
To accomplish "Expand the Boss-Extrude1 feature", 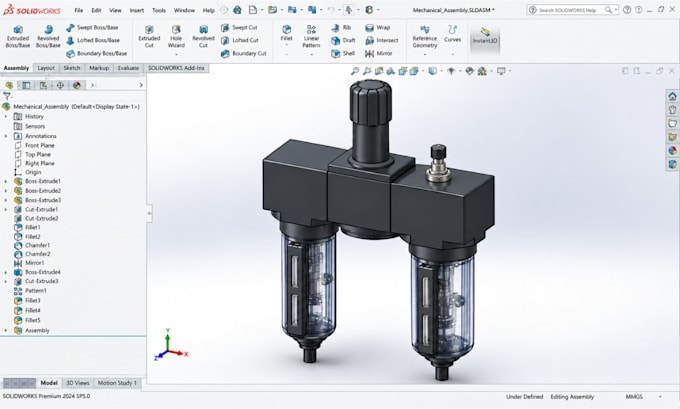I will pyautogui.click(x=6, y=181).
